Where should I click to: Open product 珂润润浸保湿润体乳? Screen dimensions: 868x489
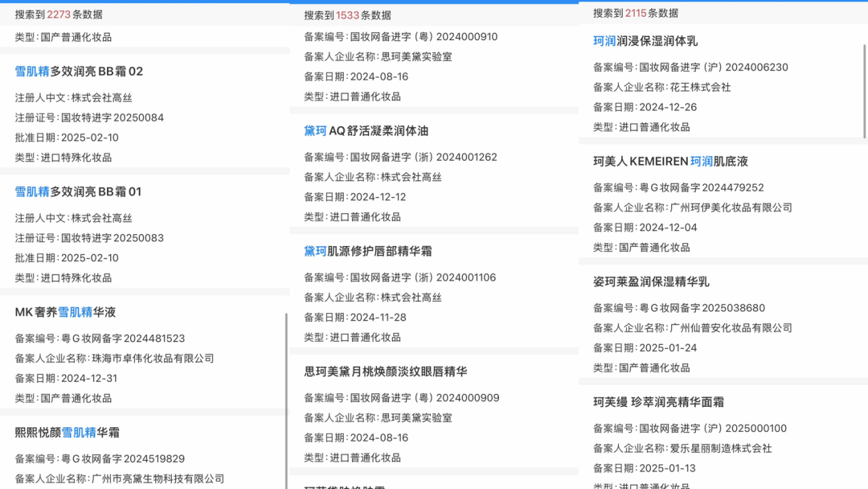pos(645,41)
